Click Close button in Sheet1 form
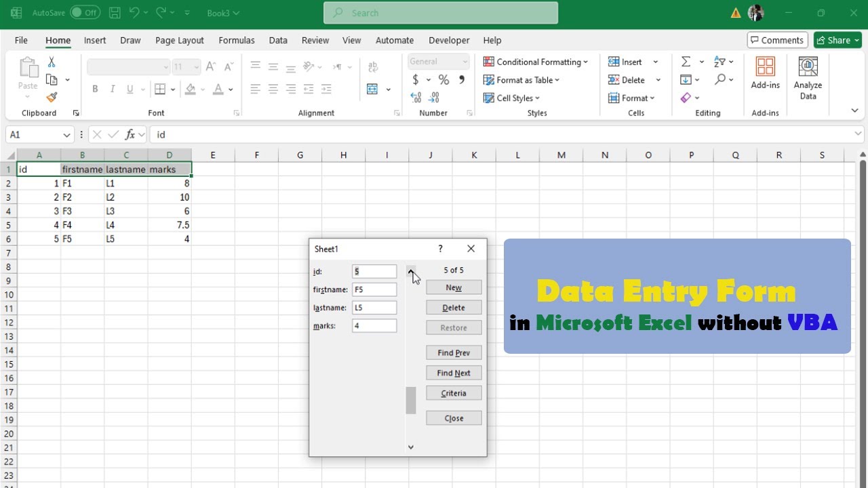This screenshot has height=488, width=868. 454,418
